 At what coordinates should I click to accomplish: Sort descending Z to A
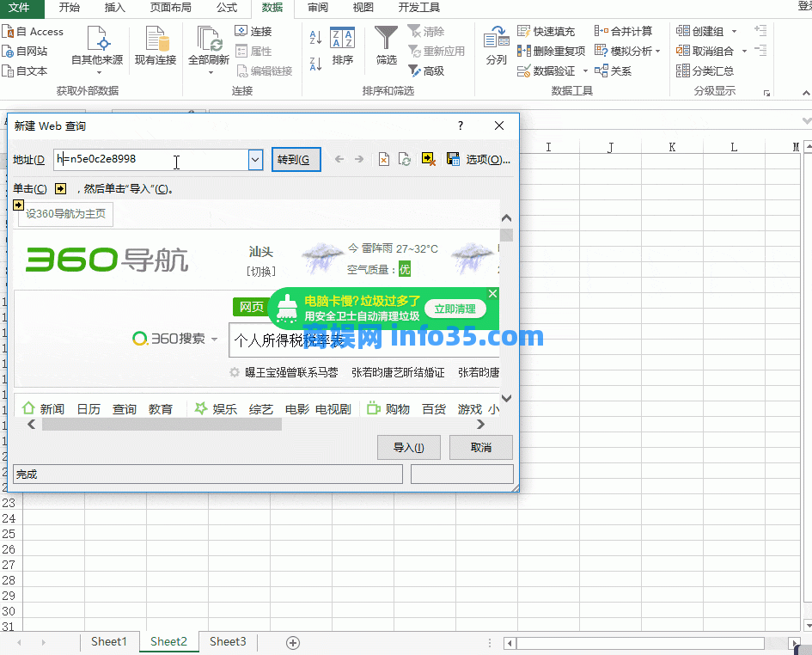pos(315,64)
